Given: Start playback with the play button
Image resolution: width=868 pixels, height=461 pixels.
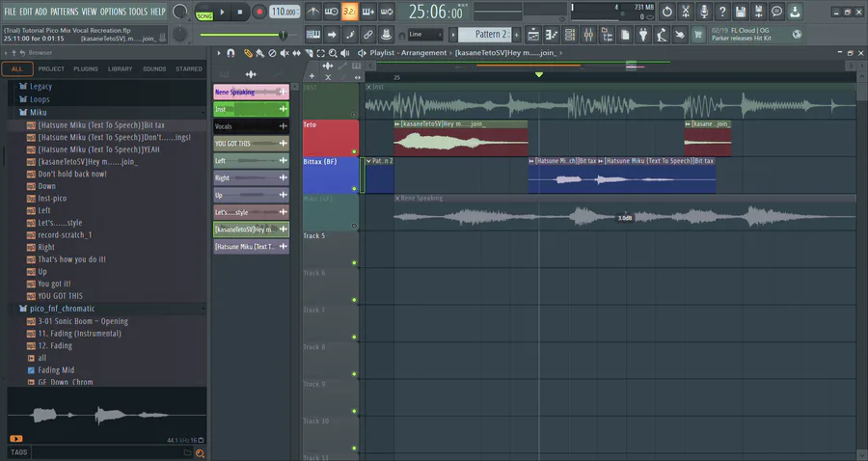Looking at the screenshot, I should click(222, 12).
